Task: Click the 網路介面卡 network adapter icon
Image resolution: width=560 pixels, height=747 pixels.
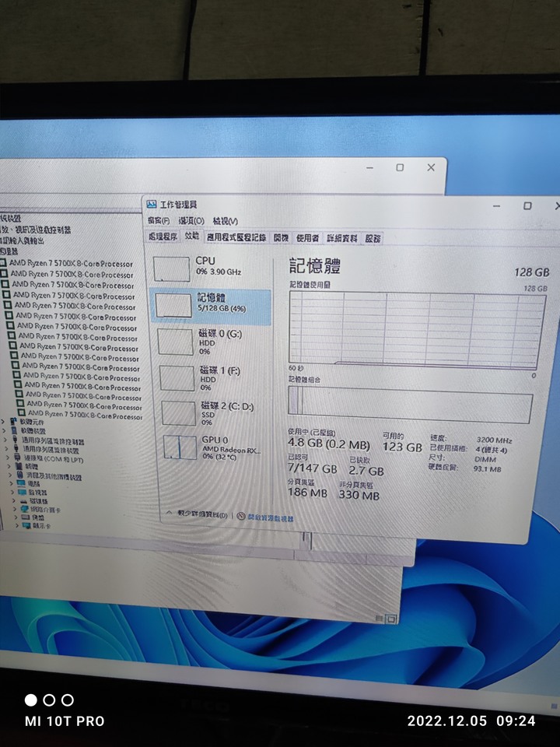Action: [25, 509]
